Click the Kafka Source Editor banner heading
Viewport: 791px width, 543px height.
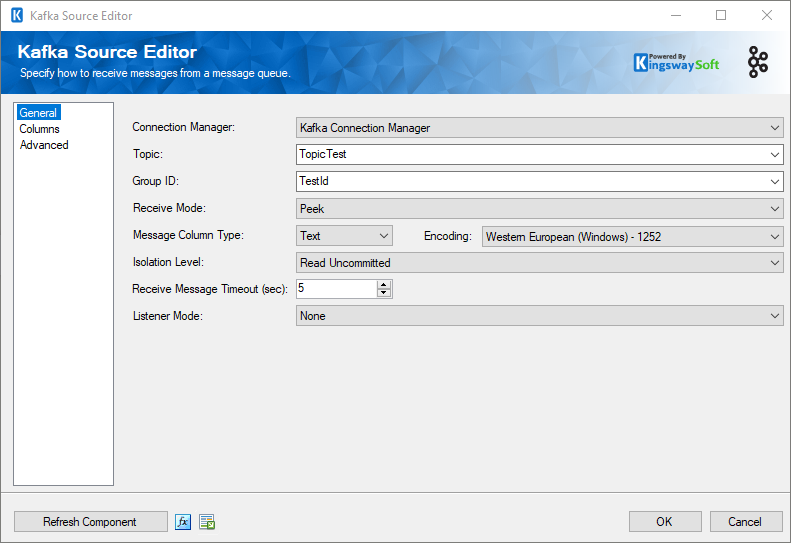107,52
